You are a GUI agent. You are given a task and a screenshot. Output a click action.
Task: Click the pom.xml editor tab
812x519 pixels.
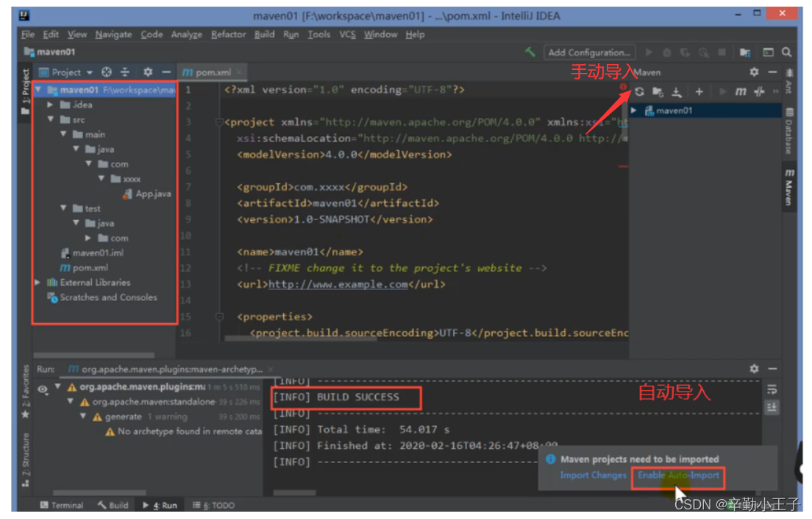213,72
